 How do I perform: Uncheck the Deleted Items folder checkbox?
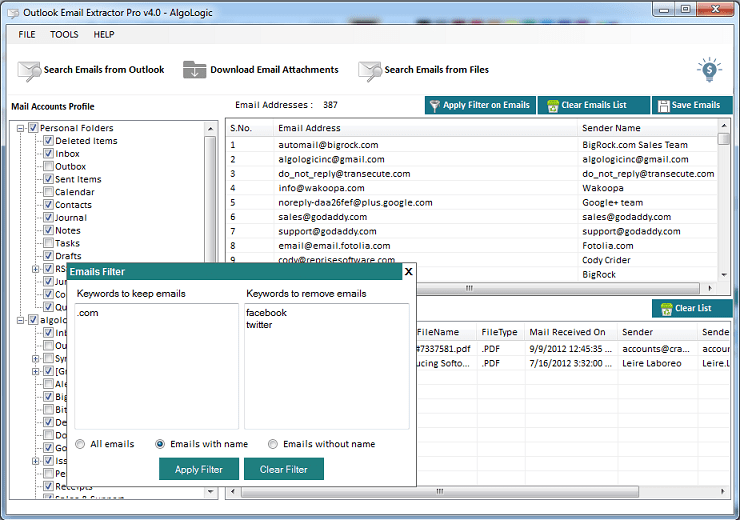pos(47,141)
